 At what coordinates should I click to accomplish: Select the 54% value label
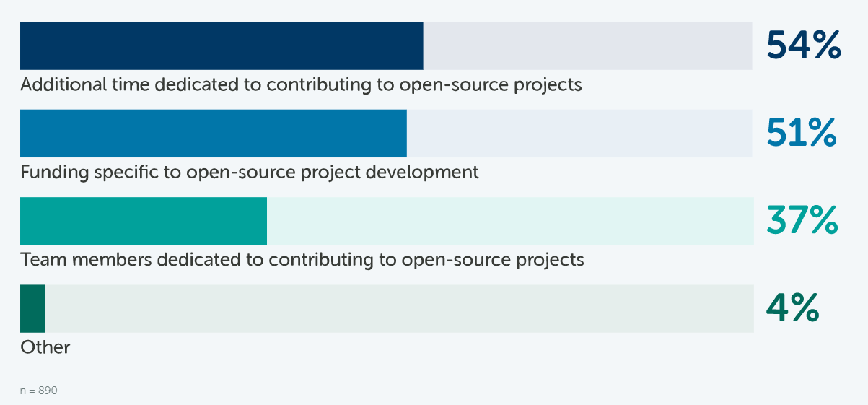[x=803, y=45]
